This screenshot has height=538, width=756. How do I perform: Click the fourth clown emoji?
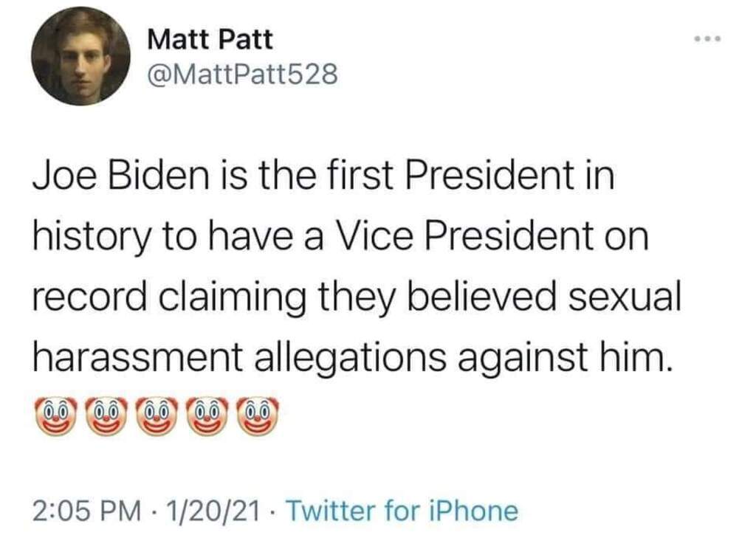tap(207, 416)
